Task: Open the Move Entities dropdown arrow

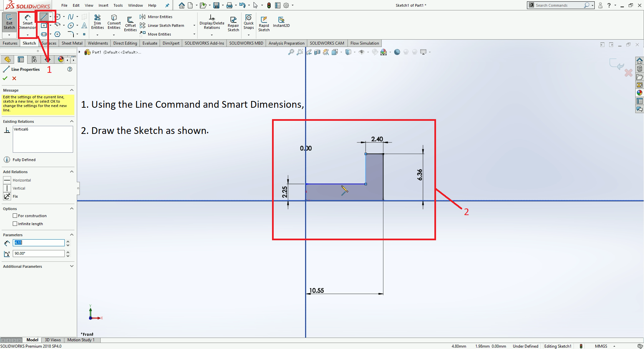Action: point(194,34)
